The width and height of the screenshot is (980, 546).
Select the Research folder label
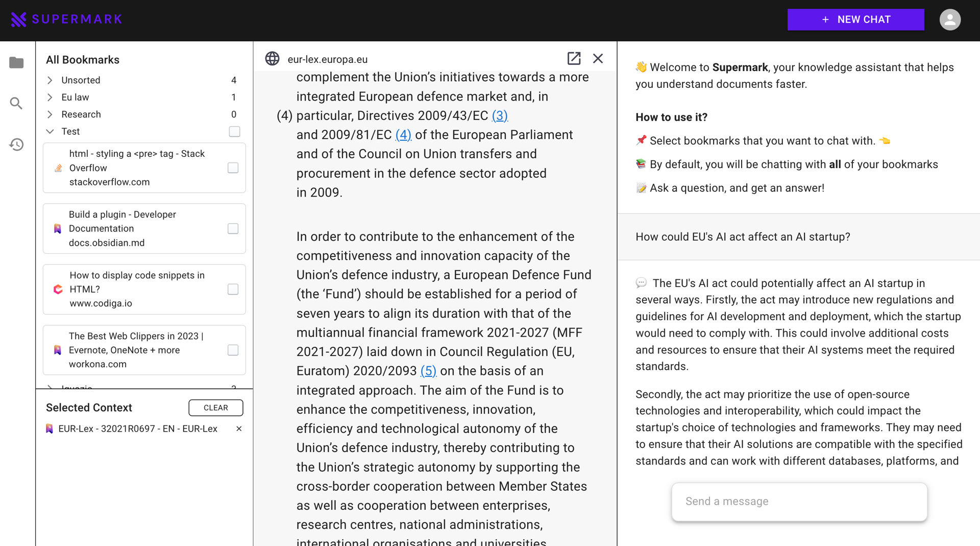tap(81, 114)
